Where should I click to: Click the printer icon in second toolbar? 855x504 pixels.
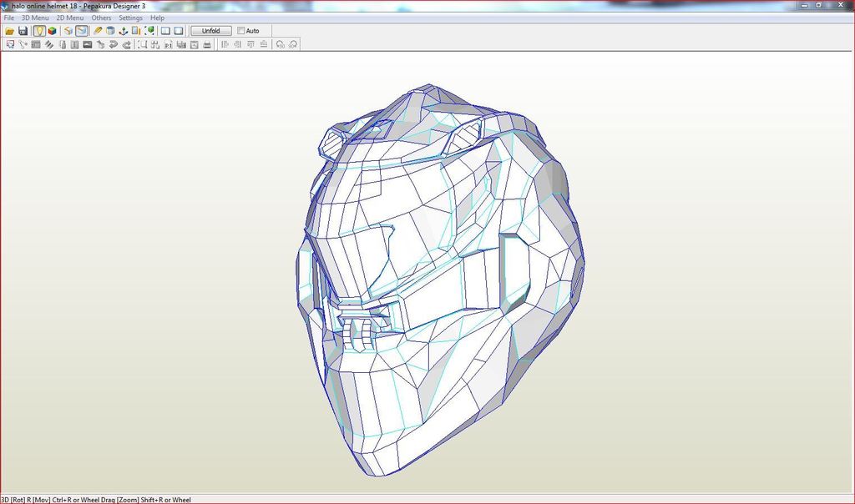coord(206,44)
